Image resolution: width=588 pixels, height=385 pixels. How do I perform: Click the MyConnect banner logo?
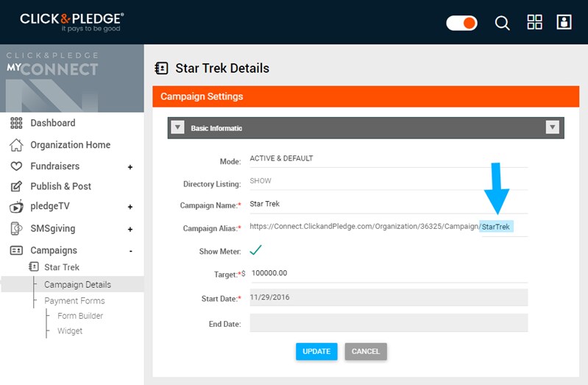[x=52, y=65]
